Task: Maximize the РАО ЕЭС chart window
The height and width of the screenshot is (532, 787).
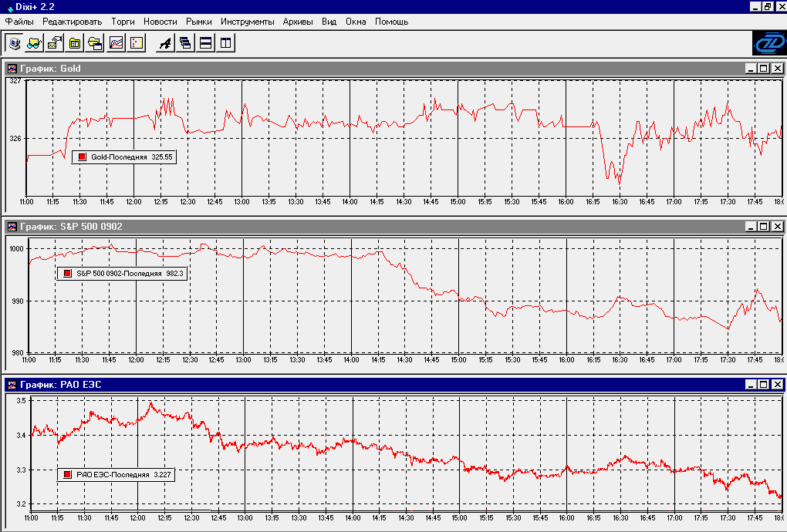Action: (x=764, y=385)
